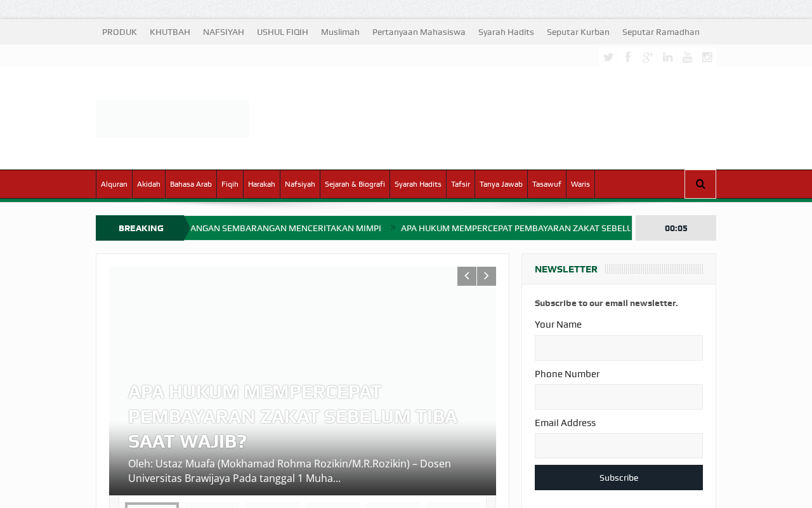Open the Fiqih menu item
812x508 pixels.
tap(230, 184)
